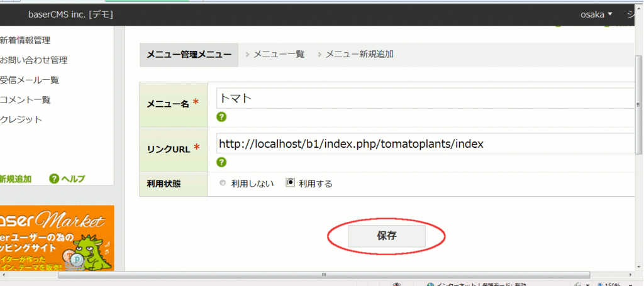
Task: Click the vertical scrollbar thumb
Action: [638, 104]
